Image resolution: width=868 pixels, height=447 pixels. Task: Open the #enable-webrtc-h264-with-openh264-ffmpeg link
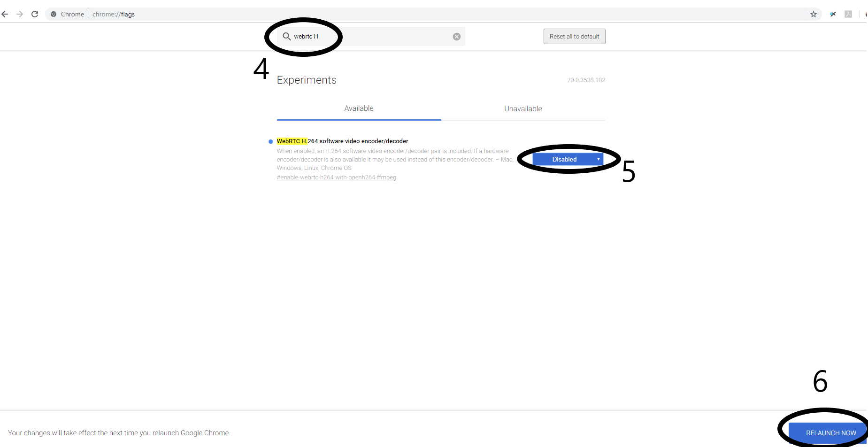336,177
